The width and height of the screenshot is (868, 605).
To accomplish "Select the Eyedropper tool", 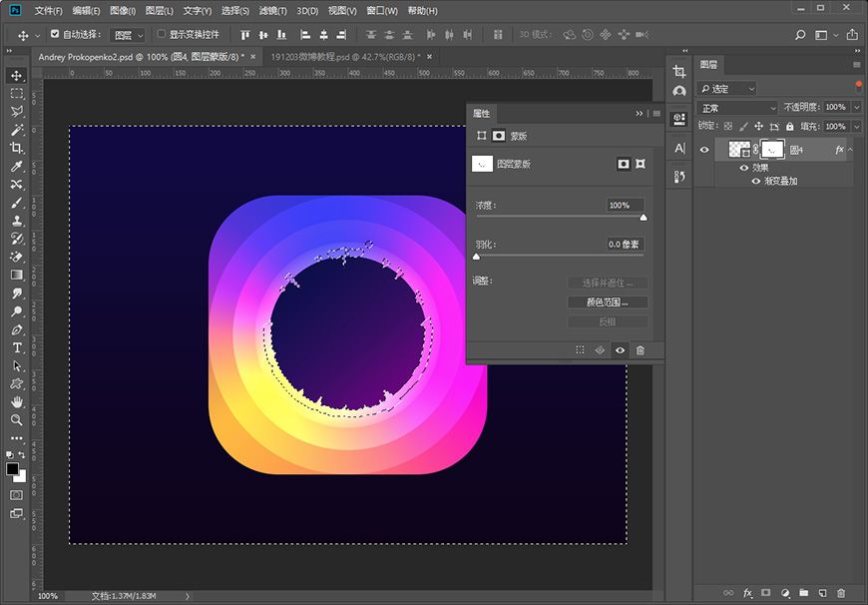I will click(17, 166).
